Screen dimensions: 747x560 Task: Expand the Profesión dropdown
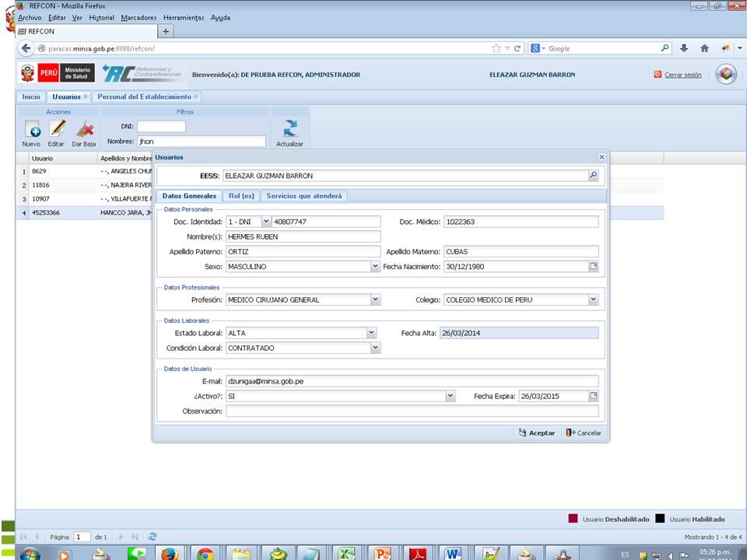[375, 299]
